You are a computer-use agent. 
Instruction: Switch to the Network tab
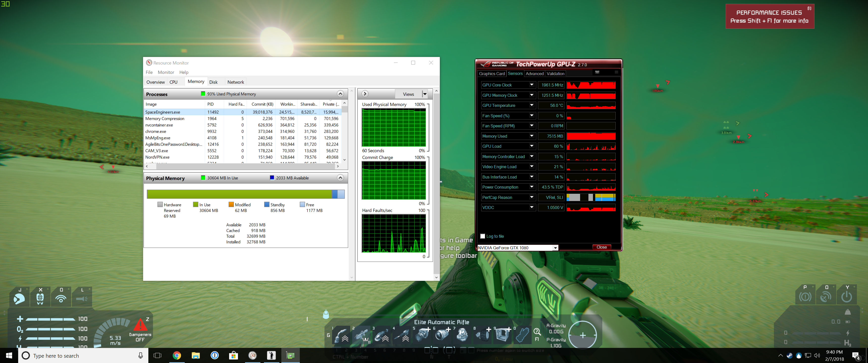click(235, 82)
